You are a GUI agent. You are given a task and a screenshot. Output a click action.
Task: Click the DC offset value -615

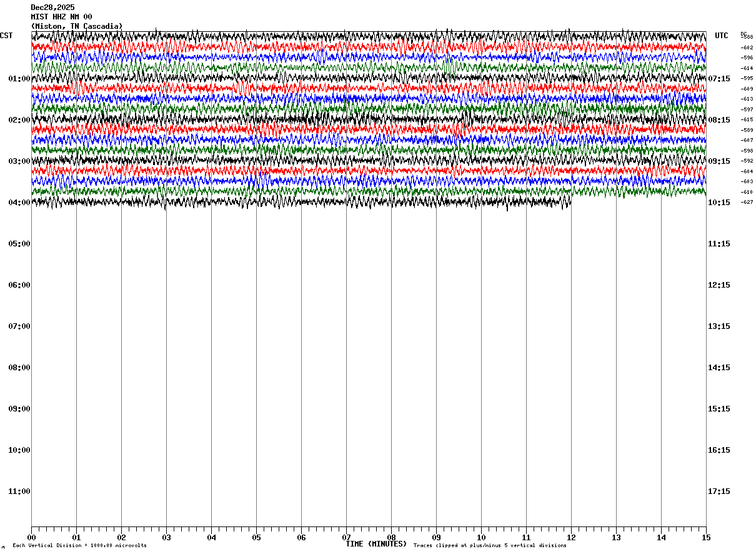(x=747, y=120)
